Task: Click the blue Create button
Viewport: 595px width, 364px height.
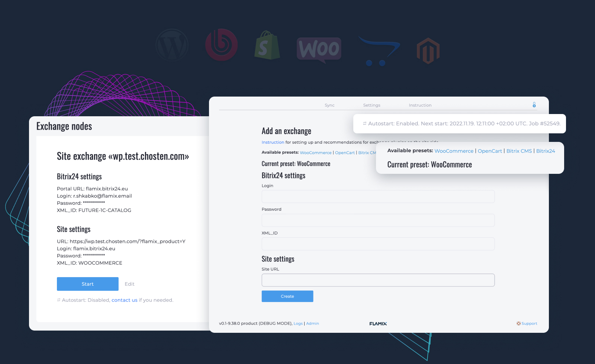Action: (287, 296)
